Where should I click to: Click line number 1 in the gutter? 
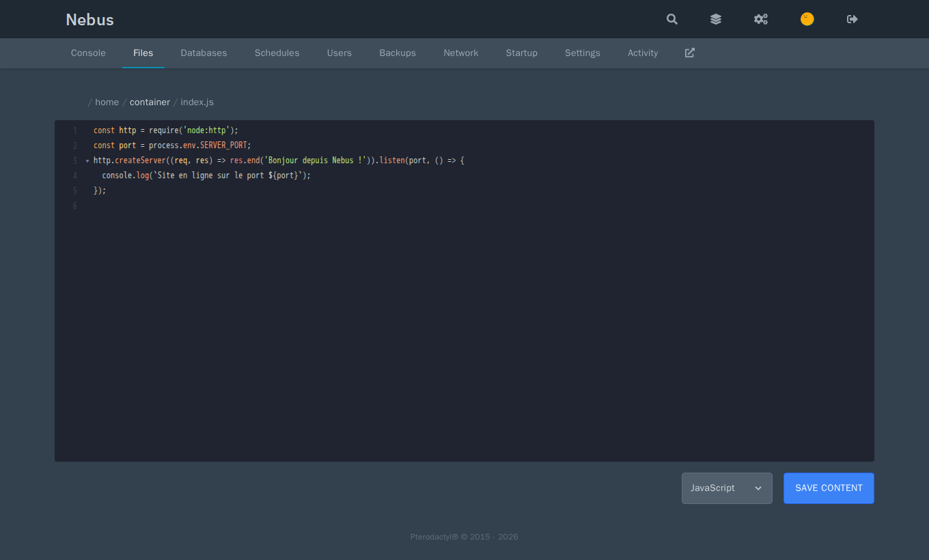pos(75,130)
